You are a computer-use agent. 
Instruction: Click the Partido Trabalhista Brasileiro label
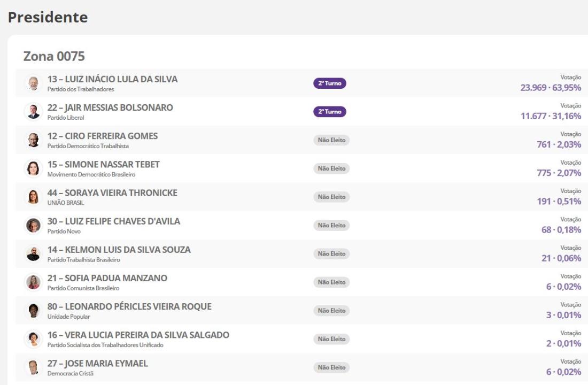pyautogui.click(x=83, y=260)
